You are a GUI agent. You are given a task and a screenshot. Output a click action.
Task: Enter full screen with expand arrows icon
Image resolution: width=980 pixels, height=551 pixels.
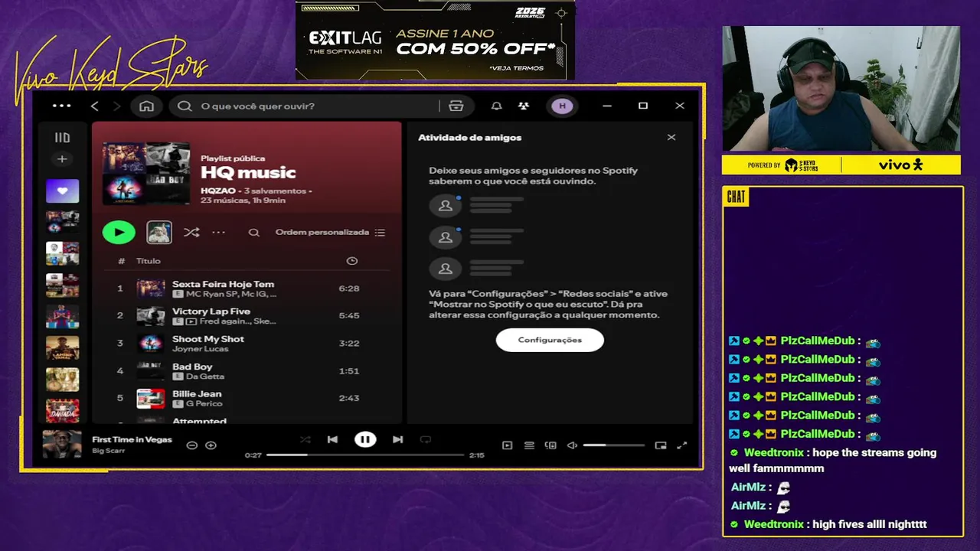click(682, 445)
